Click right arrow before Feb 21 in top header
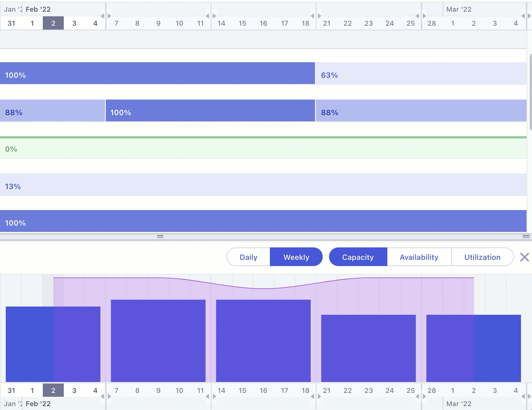532x410 pixels. click(320, 16)
